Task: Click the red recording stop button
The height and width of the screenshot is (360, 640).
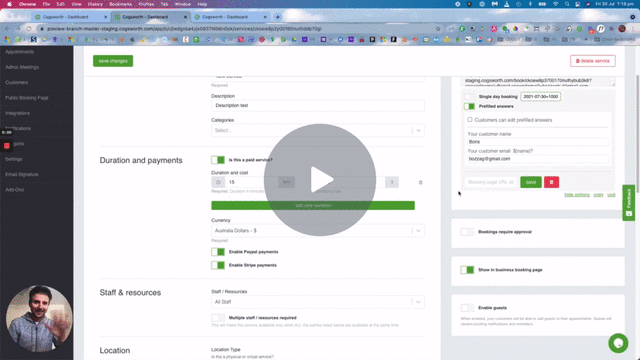Action: tap(7, 146)
